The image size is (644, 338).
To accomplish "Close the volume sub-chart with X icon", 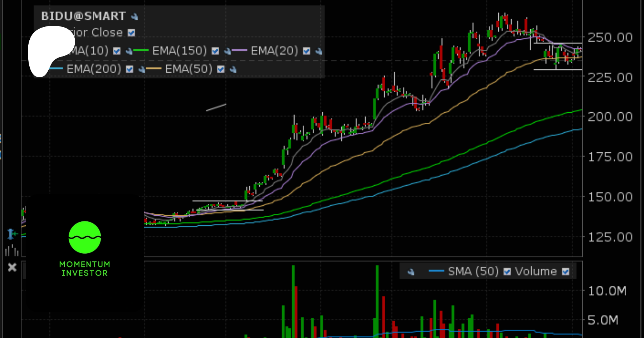I will point(12,267).
